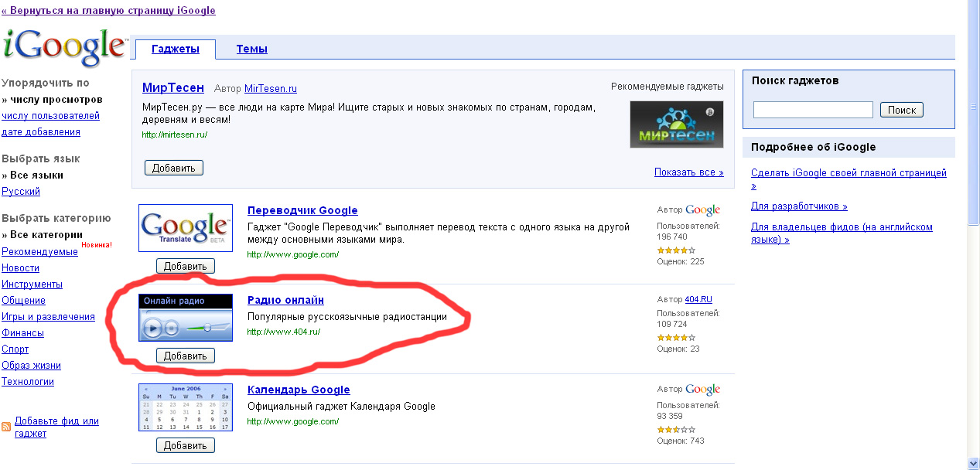Screen dimensions: 980x470
Task: Click Добавьте фид или гаджет link
Action: pos(56,427)
